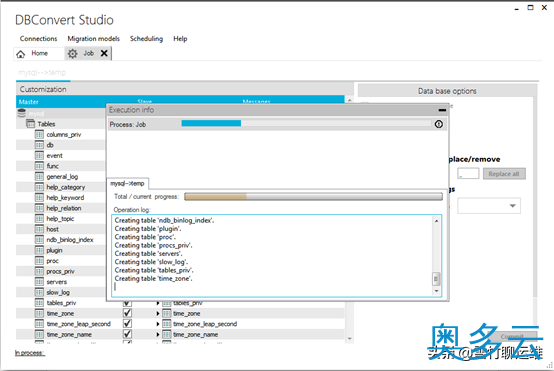Viewport: 554px width, 371px height.
Task: Close the Job tab with X
Action: tap(104, 53)
